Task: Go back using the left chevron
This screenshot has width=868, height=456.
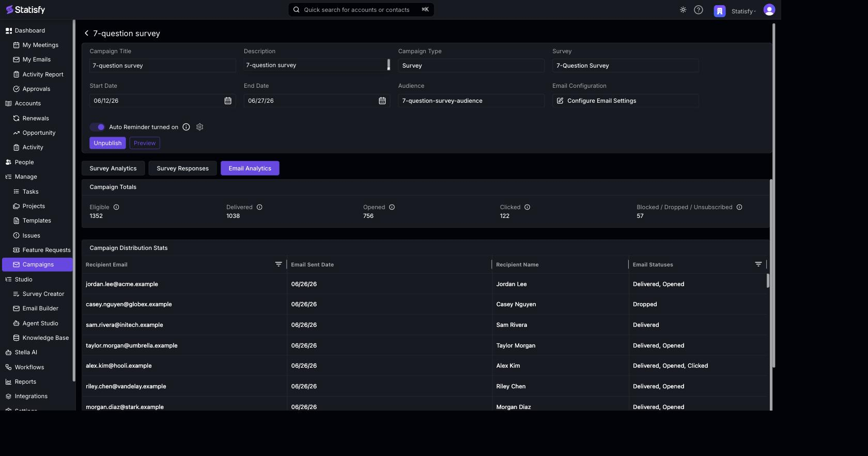Action: coord(86,33)
